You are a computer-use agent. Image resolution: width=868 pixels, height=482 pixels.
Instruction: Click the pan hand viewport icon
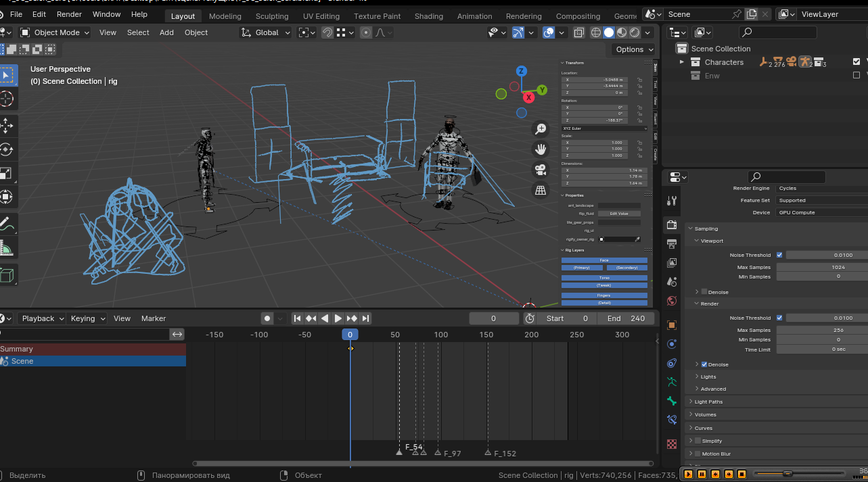pyautogui.click(x=541, y=149)
